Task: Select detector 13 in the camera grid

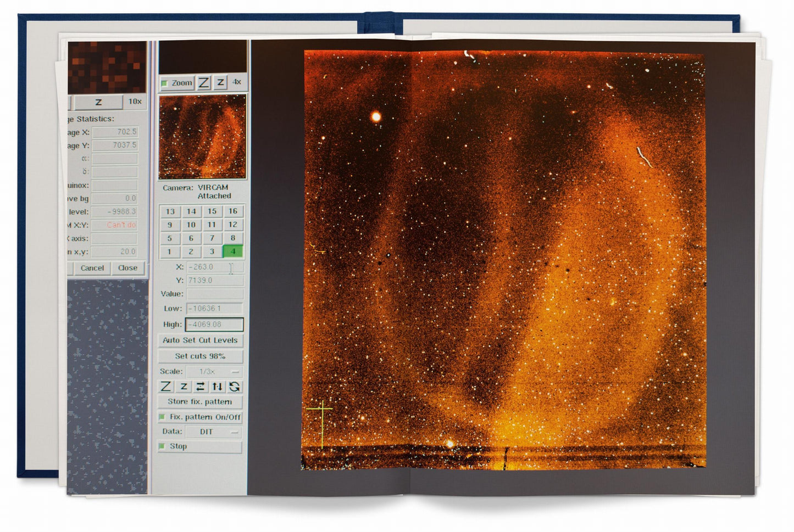Action: pos(170,211)
